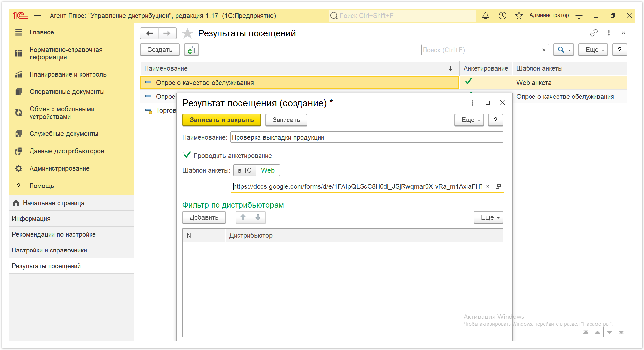Switch template type to в 1С
644x350 pixels.
pyautogui.click(x=245, y=170)
